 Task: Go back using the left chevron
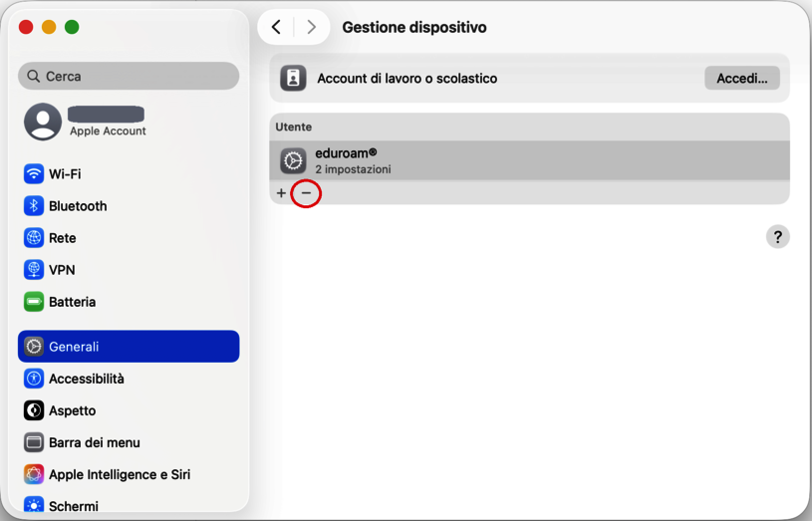(x=276, y=28)
